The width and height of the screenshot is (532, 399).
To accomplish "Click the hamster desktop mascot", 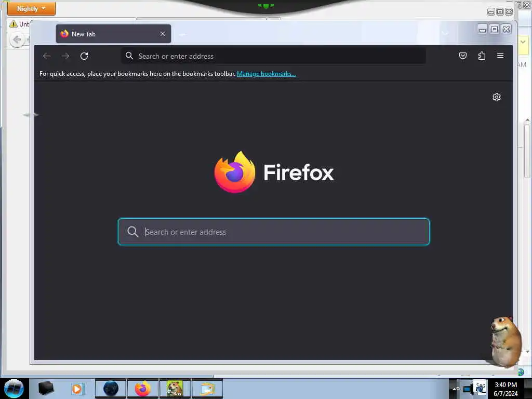I will 505,341.
